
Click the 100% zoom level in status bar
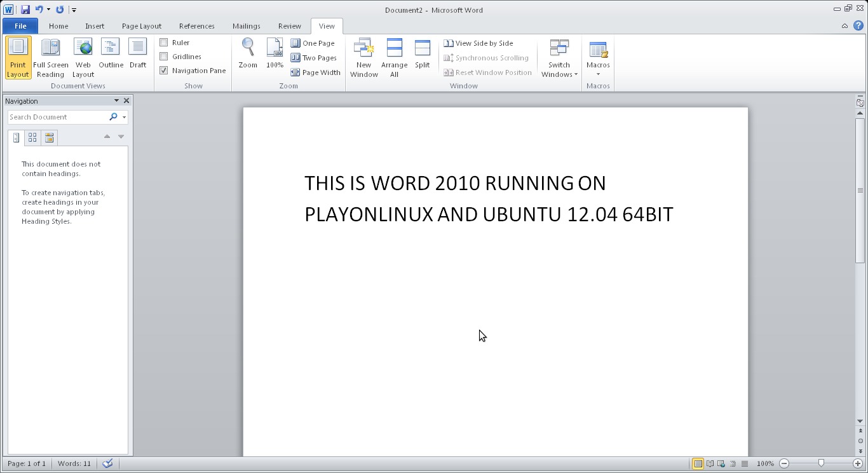click(765, 463)
